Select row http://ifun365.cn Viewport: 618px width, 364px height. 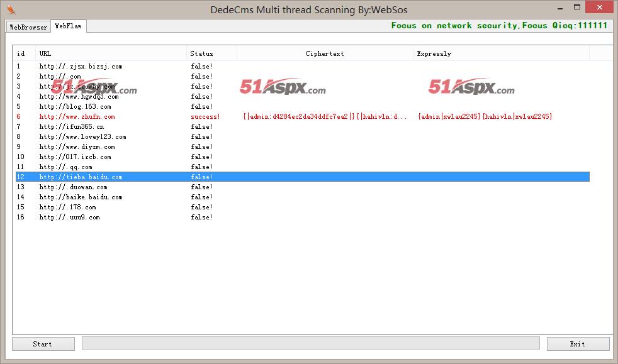click(x=302, y=126)
